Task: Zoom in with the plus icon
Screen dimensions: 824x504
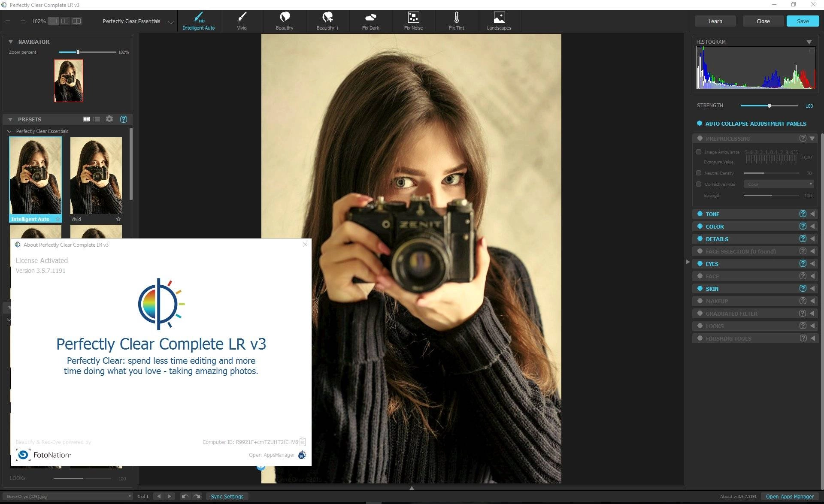Action: click(23, 21)
